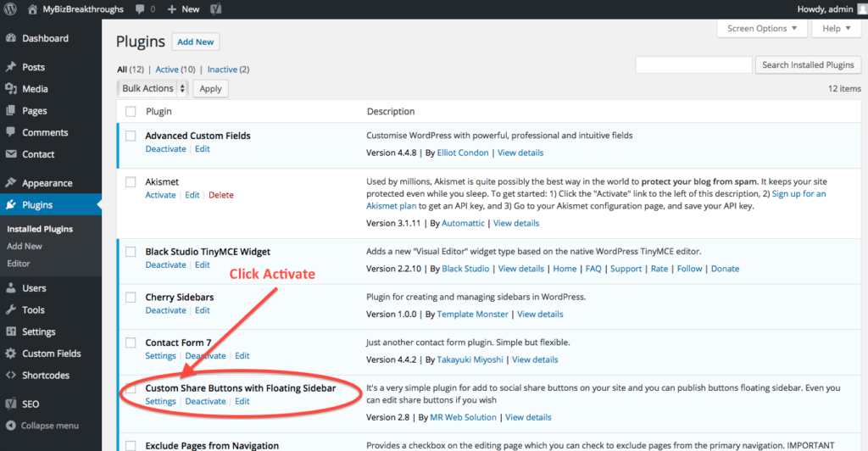Click Activate link under Akismet

[160, 195]
